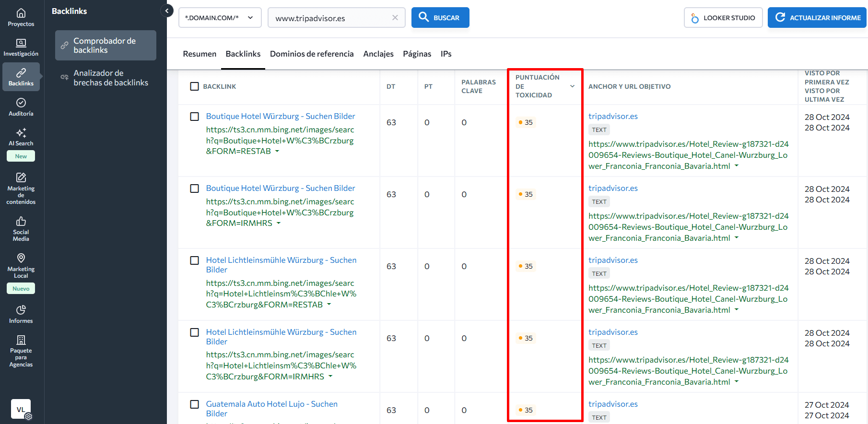Open Proyectos in the sidebar
This screenshot has width=868, height=424.
coord(21,17)
